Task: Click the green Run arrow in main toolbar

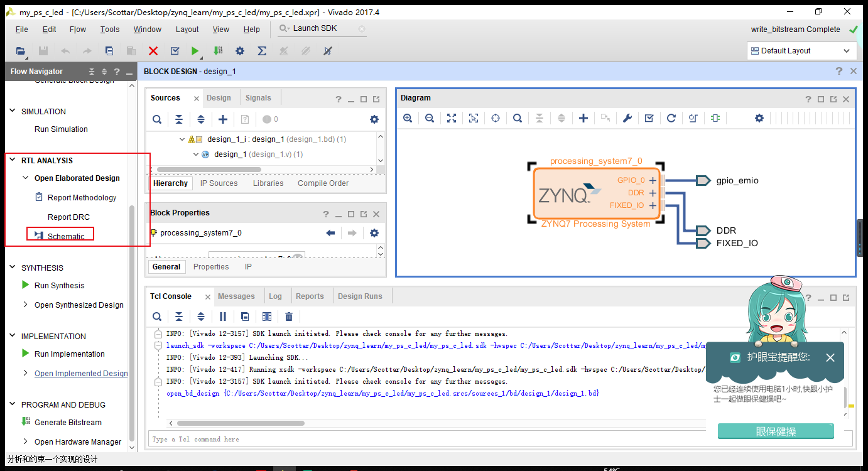Action: pyautogui.click(x=195, y=51)
